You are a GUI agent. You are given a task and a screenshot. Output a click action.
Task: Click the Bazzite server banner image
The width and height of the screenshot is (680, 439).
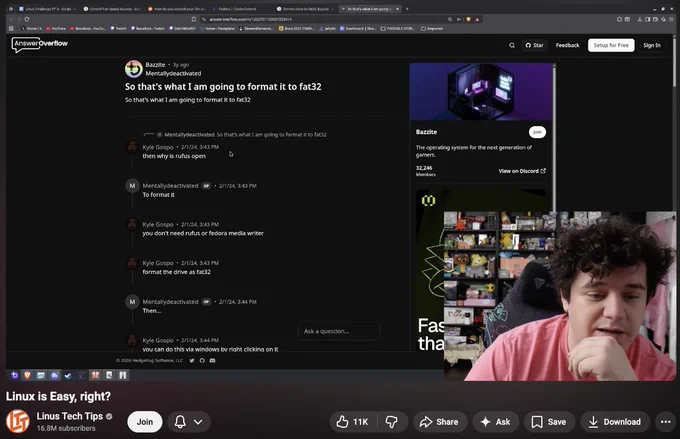pyautogui.click(x=481, y=92)
